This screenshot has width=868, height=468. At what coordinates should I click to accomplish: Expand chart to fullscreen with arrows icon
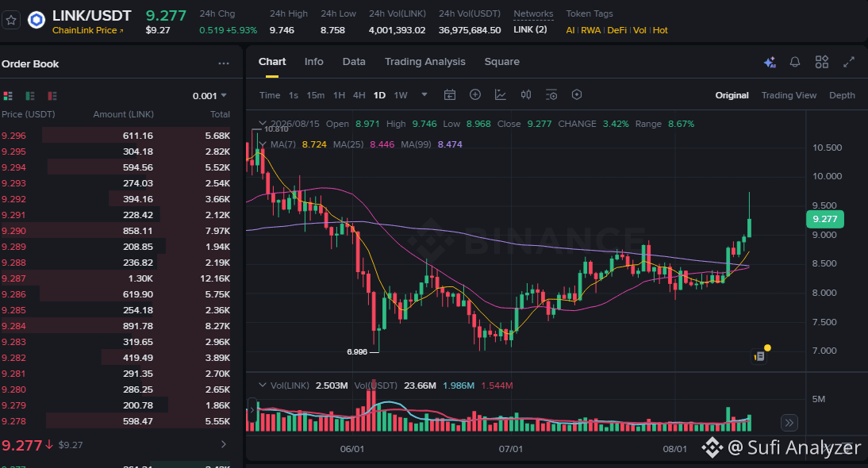click(x=849, y=62)
